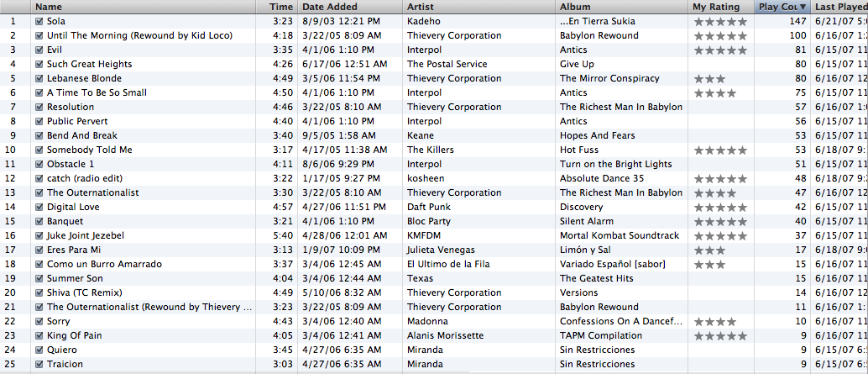This screenshot has height=374, width=868.
Task: Sort by Last Played column header
Action: (x=839, y=7)
